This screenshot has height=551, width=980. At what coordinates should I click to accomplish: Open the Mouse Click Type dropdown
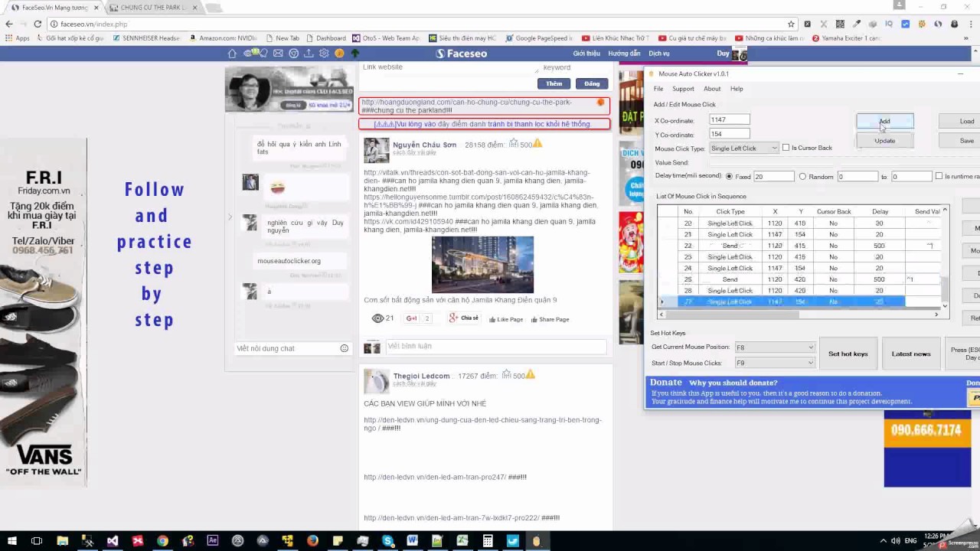[744, 148]
